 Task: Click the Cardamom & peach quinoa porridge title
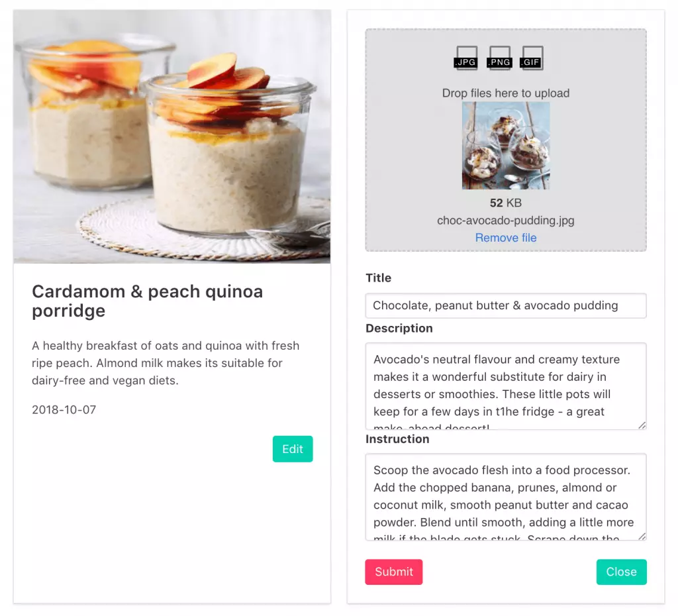(148, 301)
